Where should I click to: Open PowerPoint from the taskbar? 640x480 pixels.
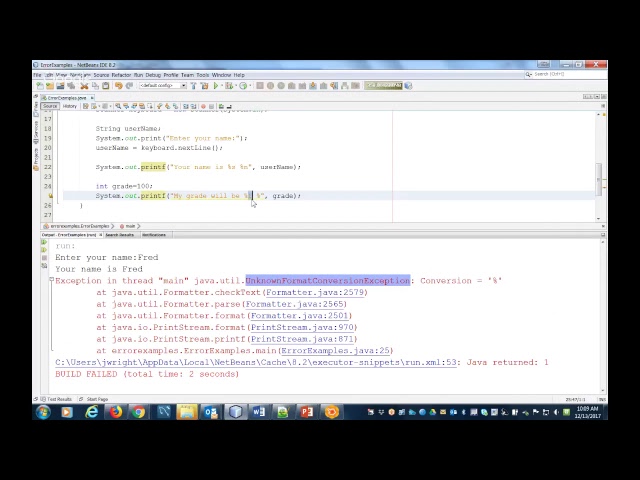[307, 412]
